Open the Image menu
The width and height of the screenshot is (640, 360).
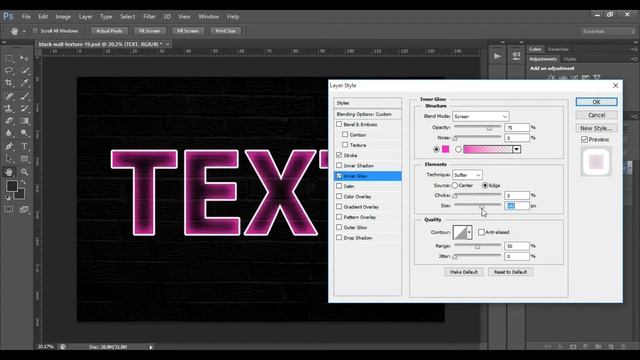[63, 17]
